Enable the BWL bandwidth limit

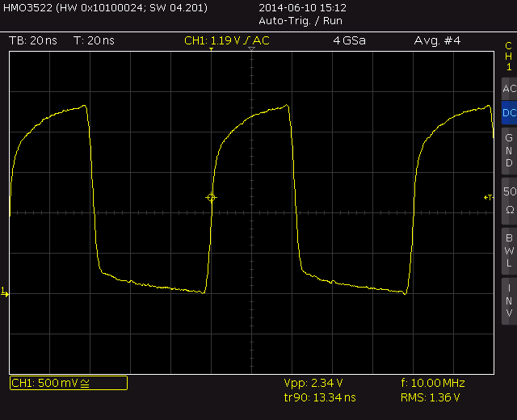(x=509, y=250)
